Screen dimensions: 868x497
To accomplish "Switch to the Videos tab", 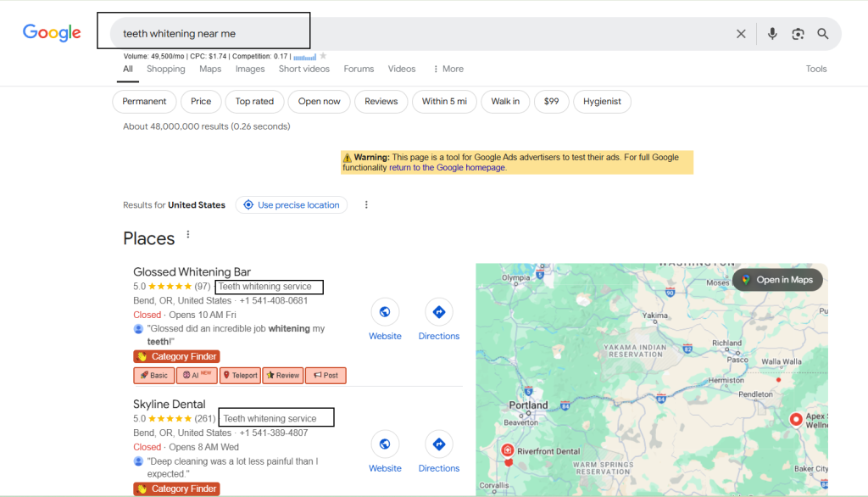I will coord(401,69).
